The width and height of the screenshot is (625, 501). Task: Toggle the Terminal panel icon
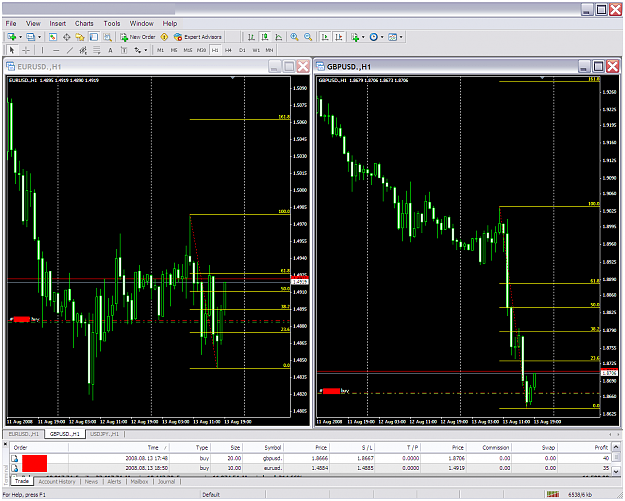point(94,37)
